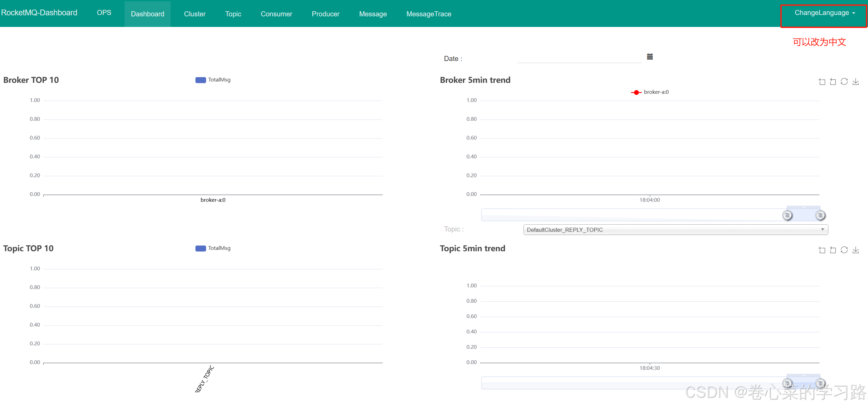The height and width of the screenshot is (406, 868).
Task: Click area zoom icon on Broker trend chart
Action: pyautogui.click(x=822, y=82)
